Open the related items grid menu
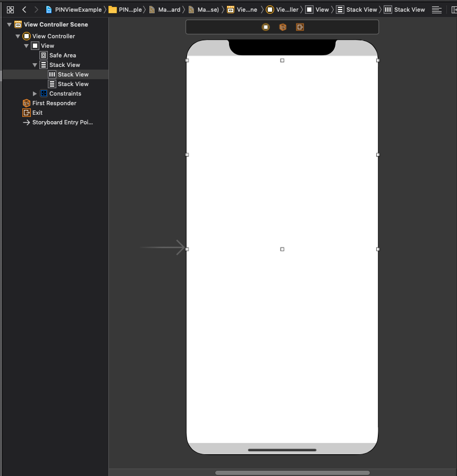 tap(10, 10)
